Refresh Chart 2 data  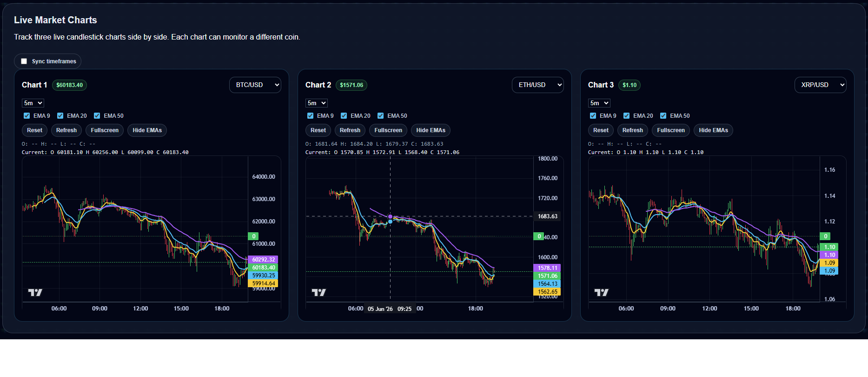click(x=350, y=130)
